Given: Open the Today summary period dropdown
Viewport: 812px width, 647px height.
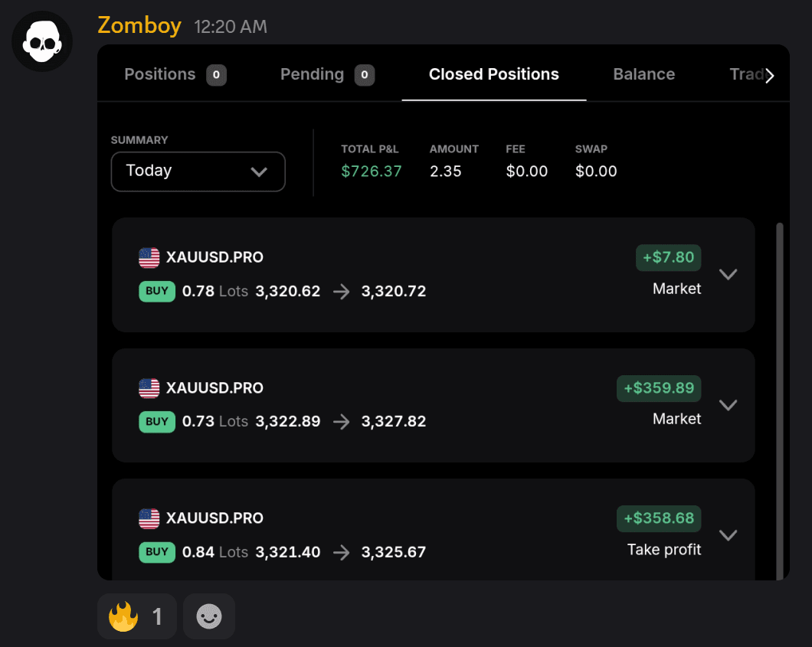Looking at the screenshot, I should click(x=198, y=171).
